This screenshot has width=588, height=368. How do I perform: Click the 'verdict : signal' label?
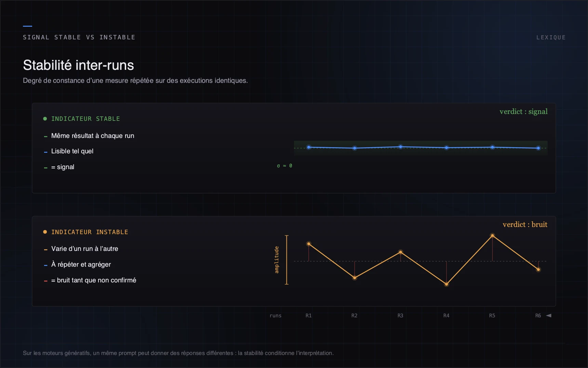point(523,112)
